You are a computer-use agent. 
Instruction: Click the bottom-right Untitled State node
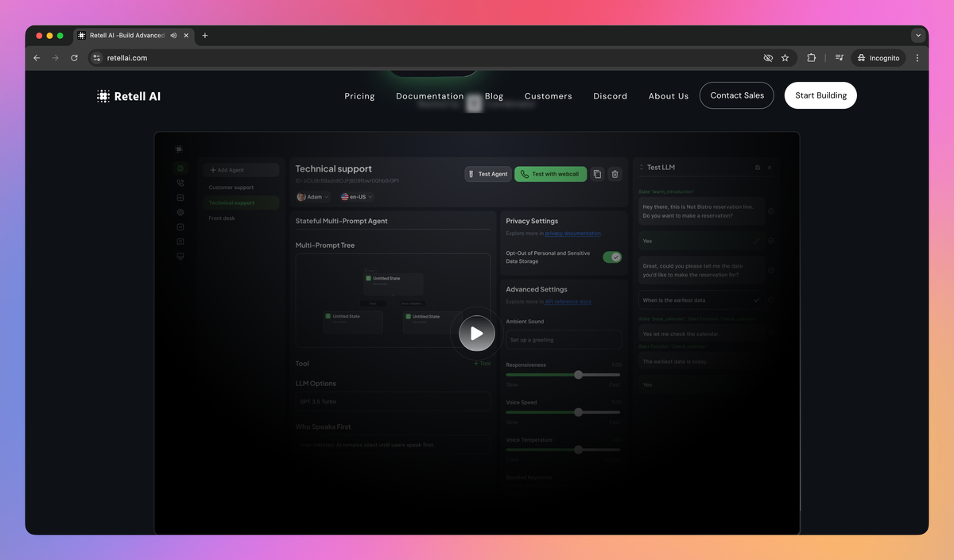point(432,322)
